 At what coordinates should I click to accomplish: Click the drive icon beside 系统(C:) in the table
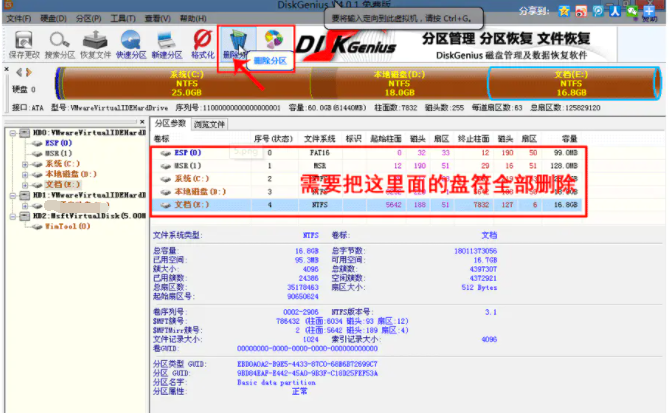[x=165, y=179]
